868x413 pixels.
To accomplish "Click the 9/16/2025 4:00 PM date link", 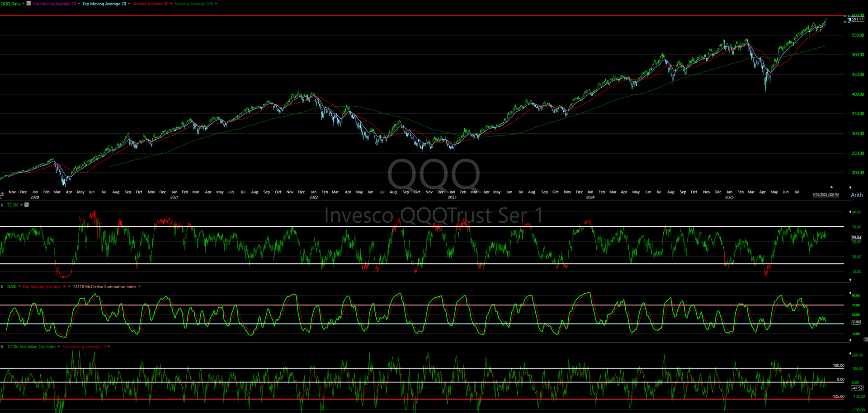I will (x=826, y=195).
